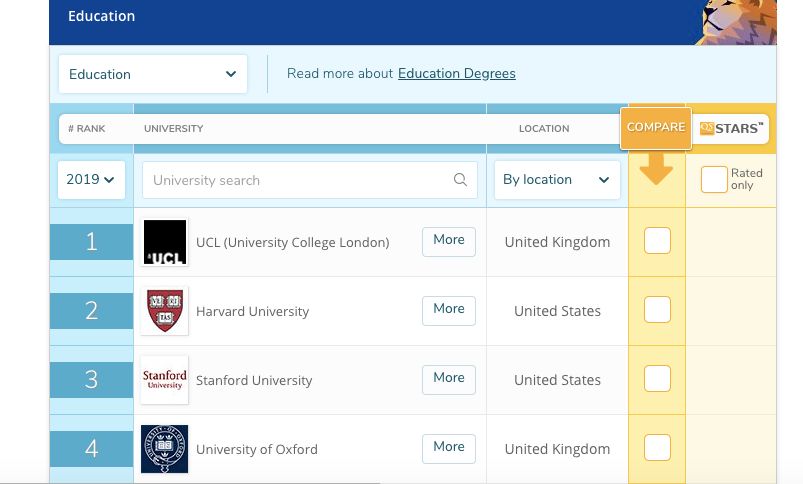This screenshot has height=484, width=803.
Task: Click the Stanford University name
Action: click(x=254, y=381)
